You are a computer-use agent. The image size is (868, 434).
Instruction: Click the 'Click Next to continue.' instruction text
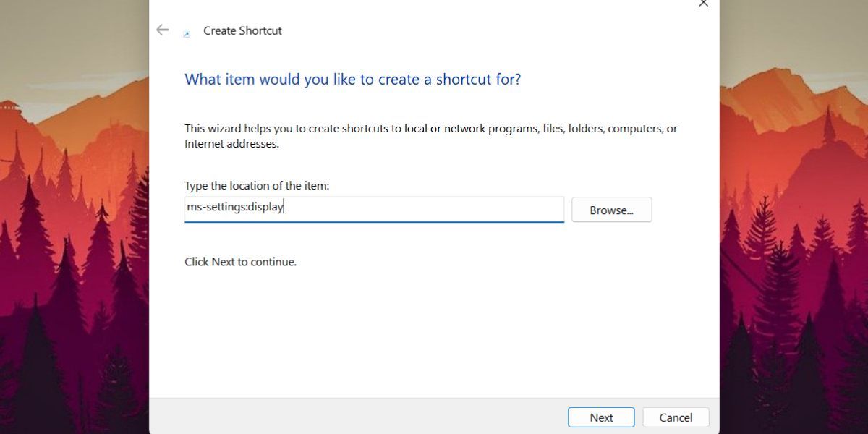[240, 262]
